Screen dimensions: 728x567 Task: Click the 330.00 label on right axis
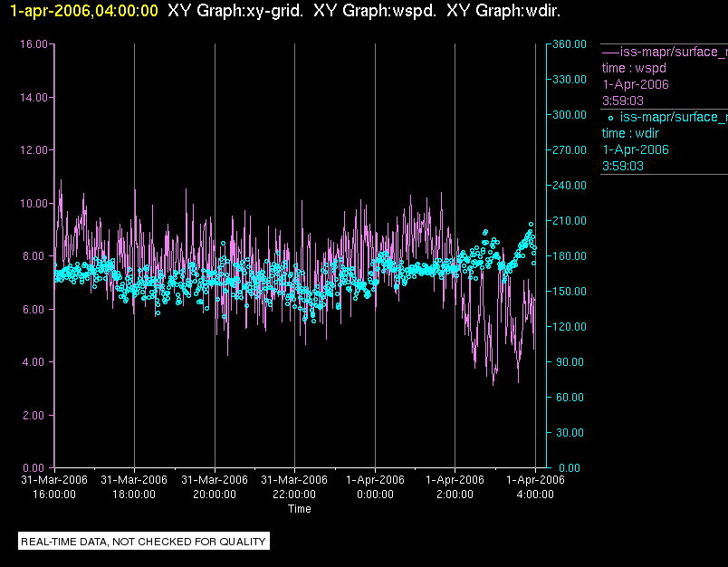point(570,80)
